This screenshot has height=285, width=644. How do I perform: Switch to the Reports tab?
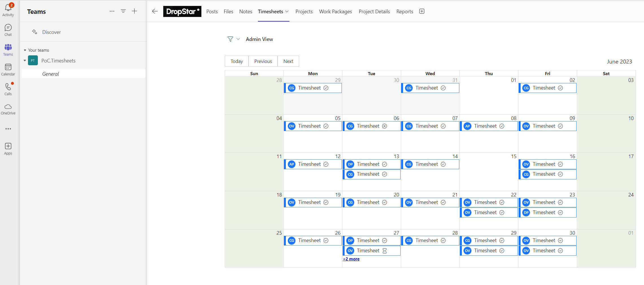click(404, 12)
